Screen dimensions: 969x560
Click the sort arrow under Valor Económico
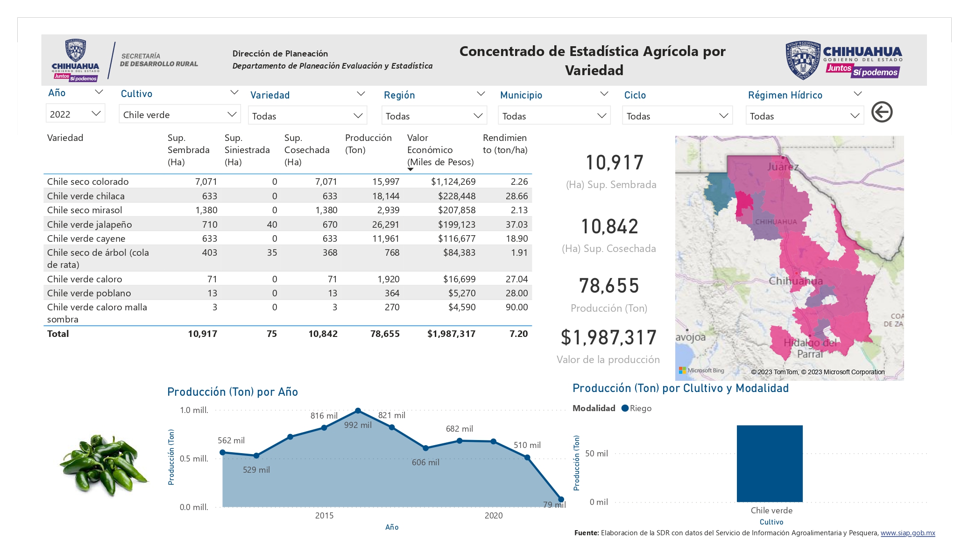click(410, 169)
